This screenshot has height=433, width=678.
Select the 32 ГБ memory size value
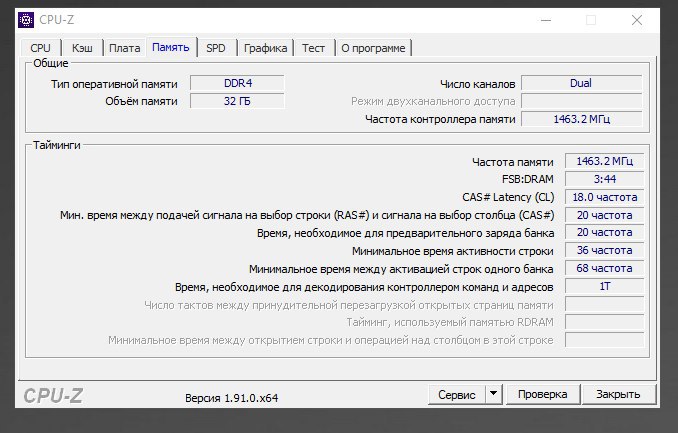point(237,101)
